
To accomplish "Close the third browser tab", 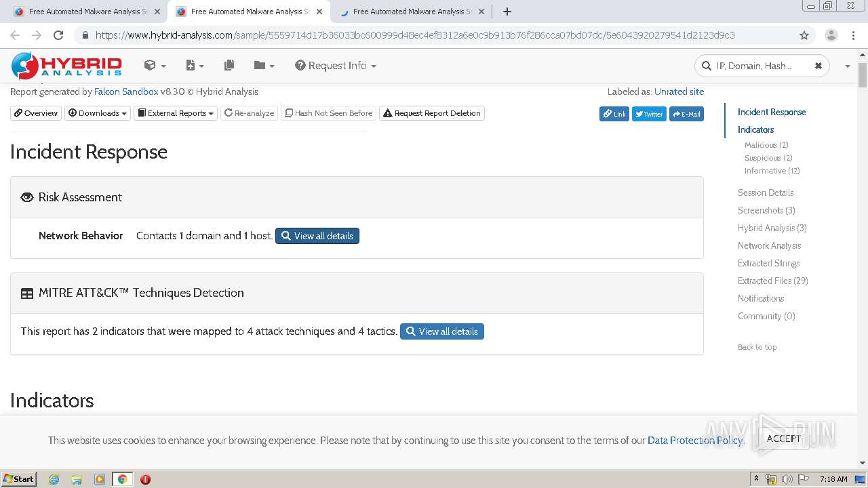I will (481, 12).
